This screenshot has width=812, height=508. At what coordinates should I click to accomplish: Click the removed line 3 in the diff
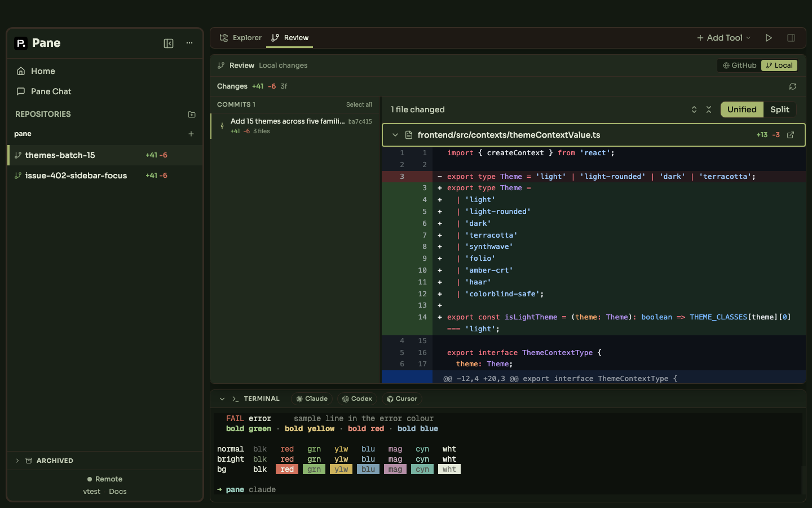593,177
